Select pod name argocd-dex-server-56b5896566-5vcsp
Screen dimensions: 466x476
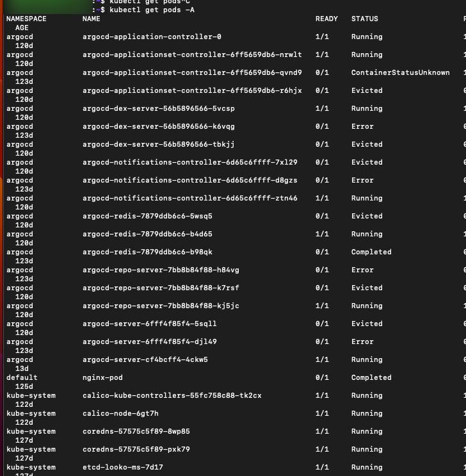[x=158, y=108]
